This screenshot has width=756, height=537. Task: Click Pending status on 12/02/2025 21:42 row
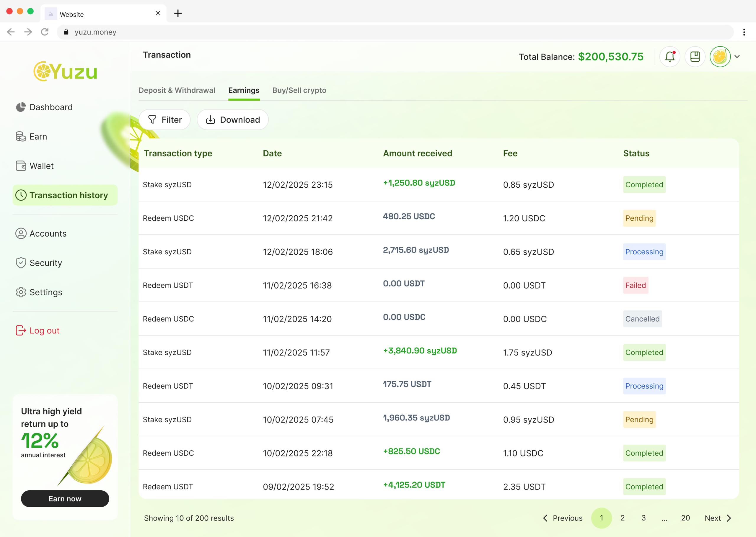coord(639,218)
